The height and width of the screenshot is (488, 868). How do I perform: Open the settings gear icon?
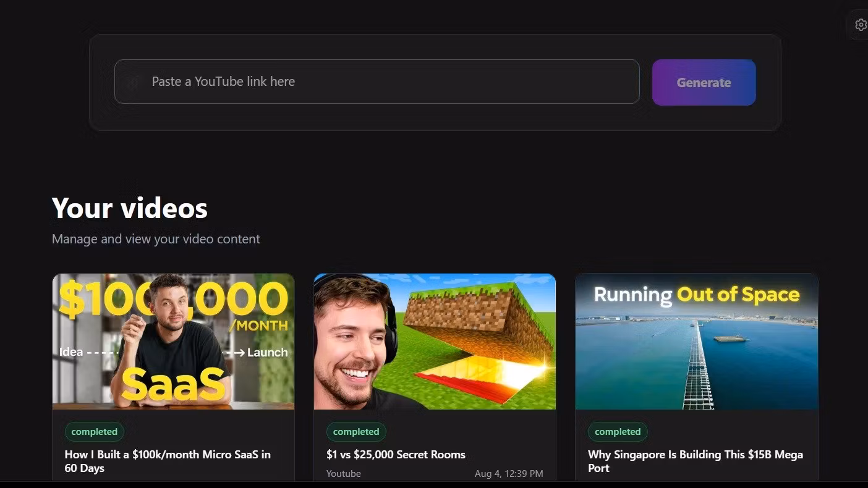point(861,25)
